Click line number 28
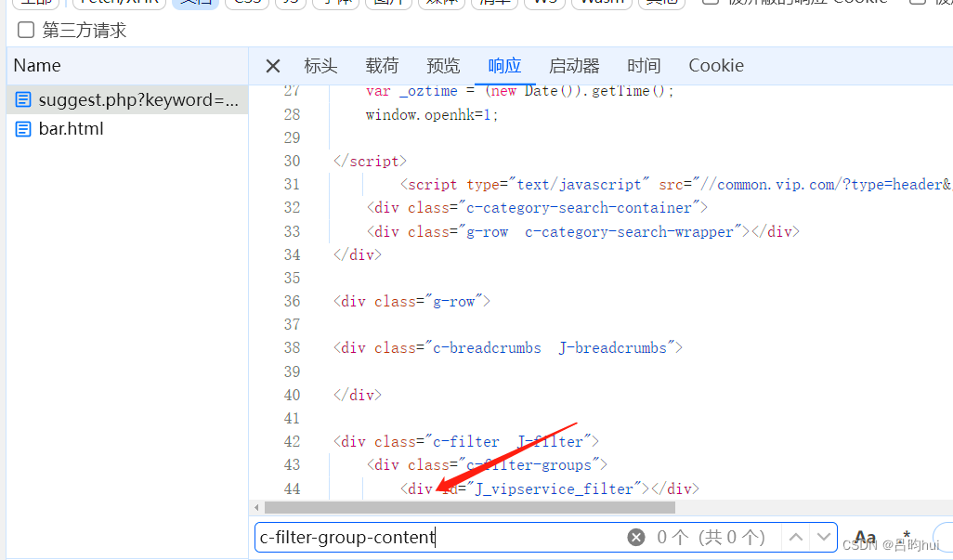953x560 pixels. [x=292, y=114]
